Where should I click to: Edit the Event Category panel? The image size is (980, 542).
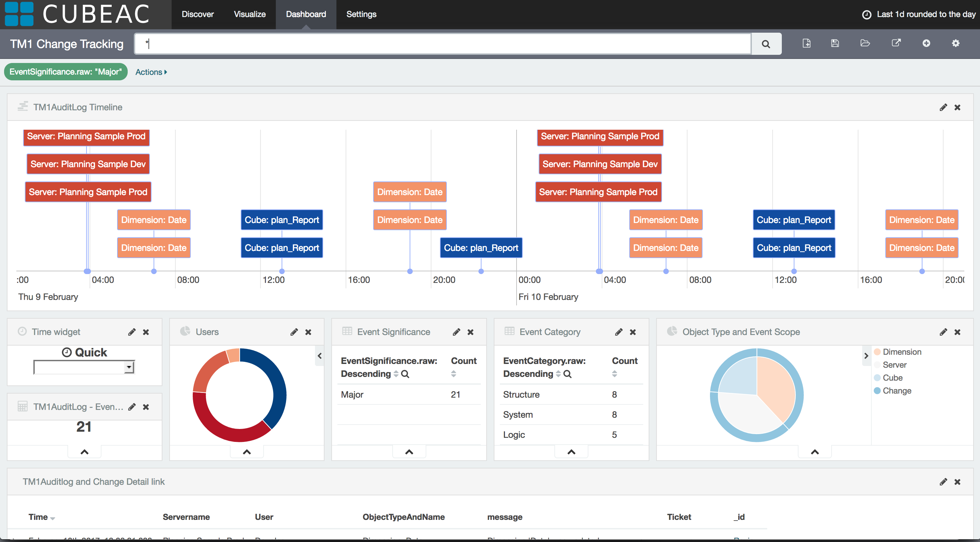(x=619, y=332)
